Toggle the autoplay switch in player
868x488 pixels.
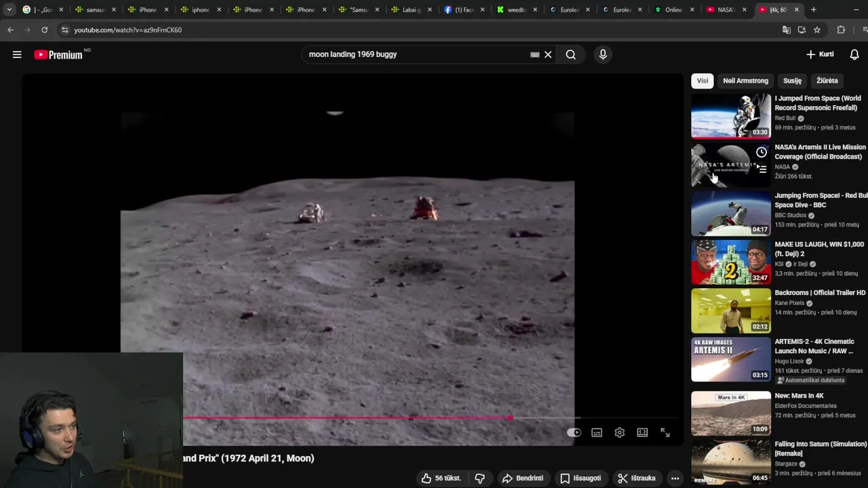click(574, 432)
